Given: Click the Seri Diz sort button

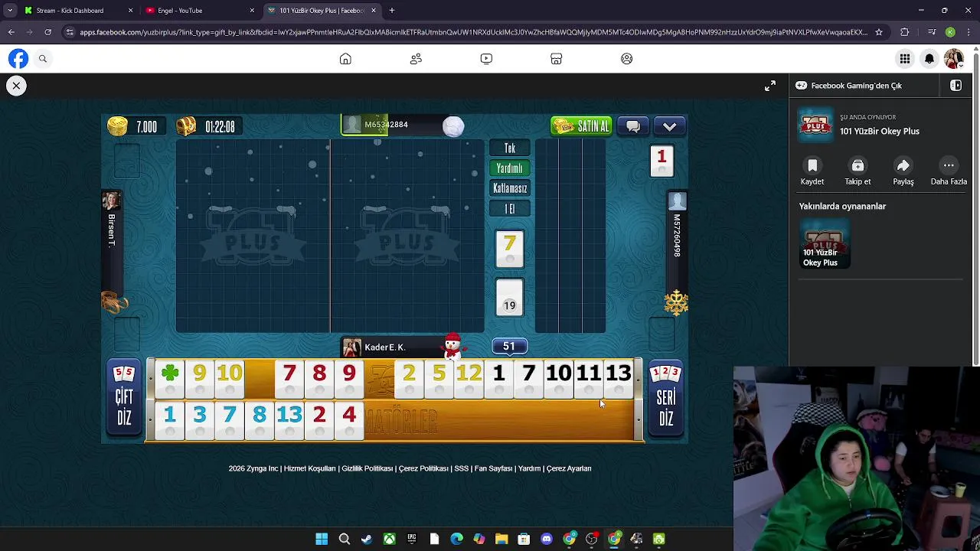Looking at the screenshot, I should (x=665, y=397).
